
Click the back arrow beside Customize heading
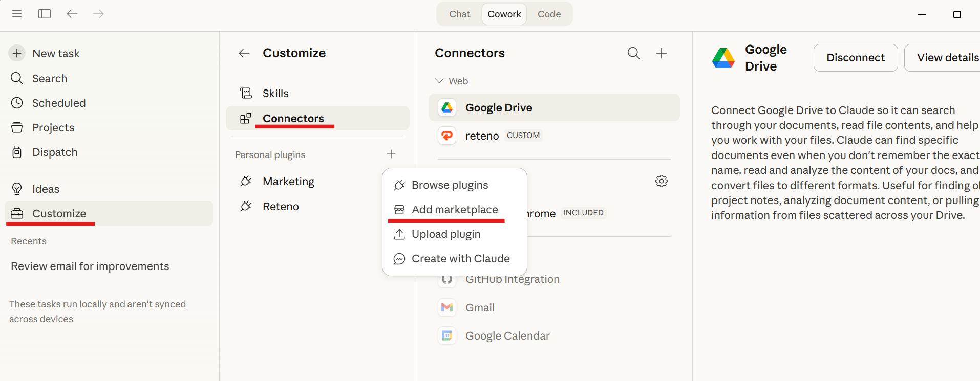pos(244,53)
